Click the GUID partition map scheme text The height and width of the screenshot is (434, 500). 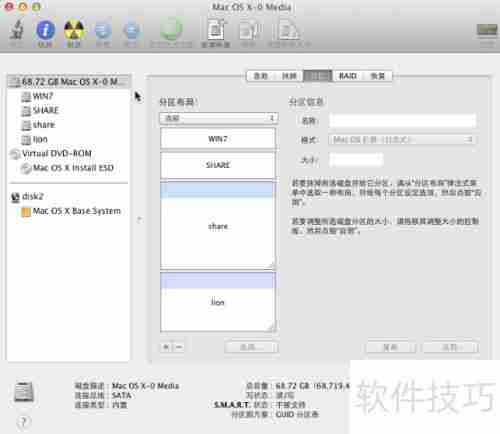point(297,414)
